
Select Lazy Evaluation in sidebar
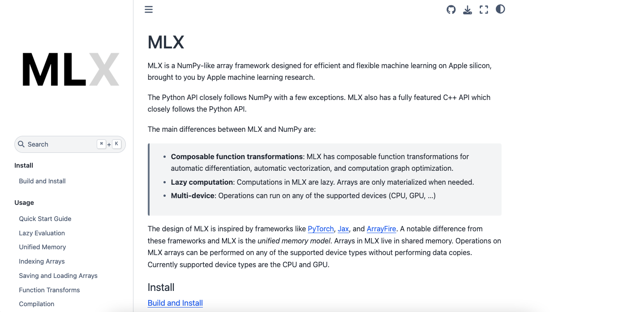point(42,233)
